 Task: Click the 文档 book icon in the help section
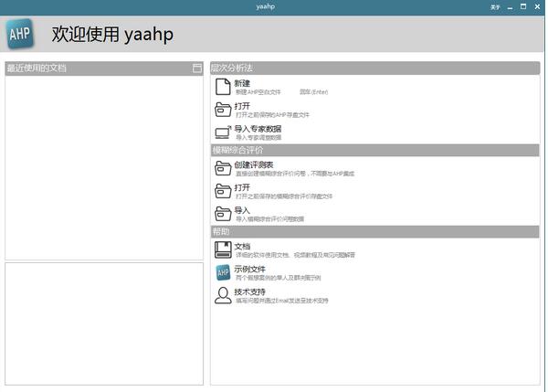223,249
